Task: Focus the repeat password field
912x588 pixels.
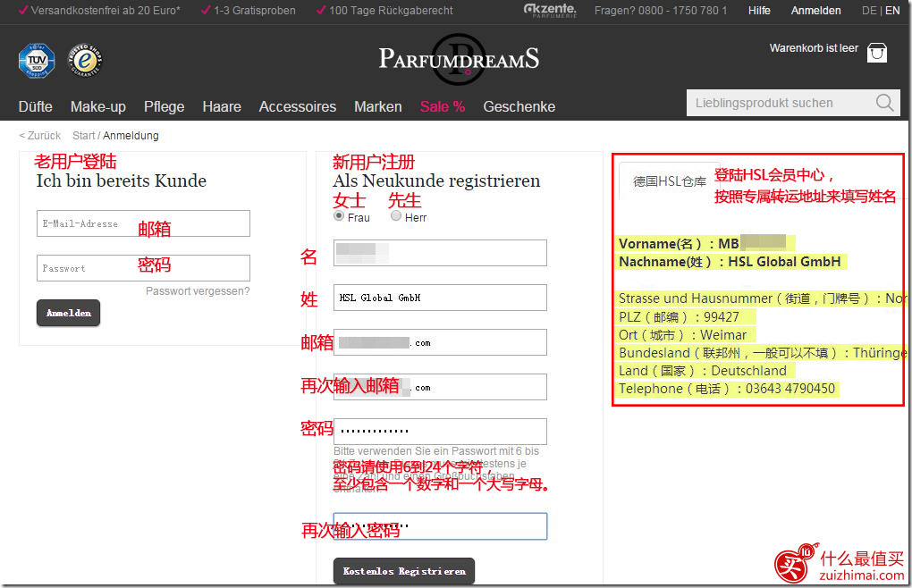Action: [440, 526]
